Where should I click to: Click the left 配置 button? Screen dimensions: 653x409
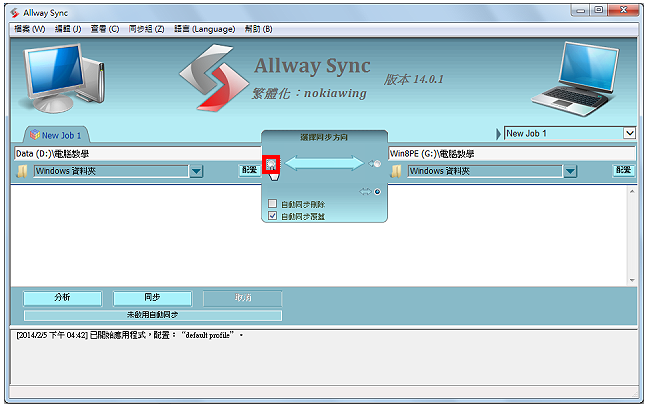249,170
